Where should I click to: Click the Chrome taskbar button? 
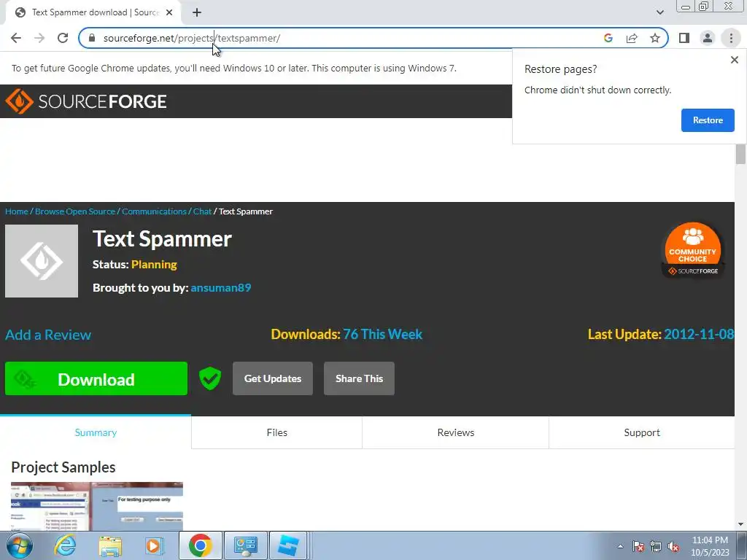click(200, 545)
